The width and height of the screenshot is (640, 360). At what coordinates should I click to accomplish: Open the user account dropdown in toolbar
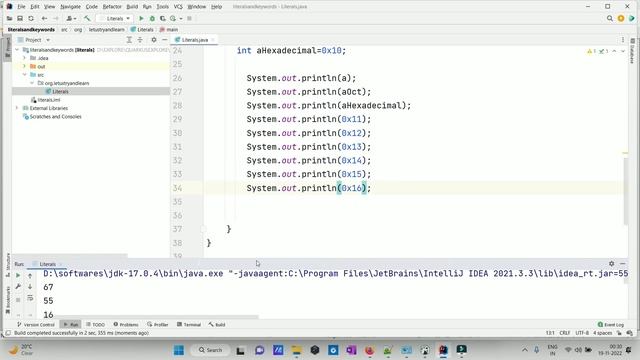pos(71,18)
